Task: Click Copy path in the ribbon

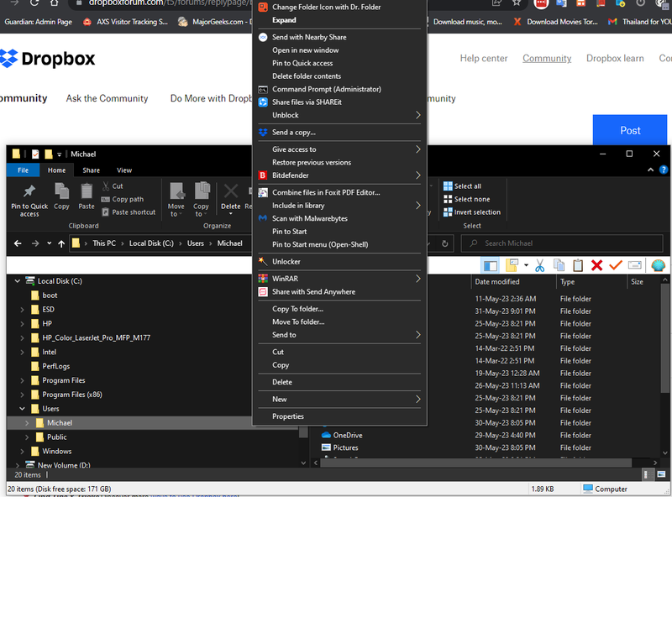Action: pos(123,199)
